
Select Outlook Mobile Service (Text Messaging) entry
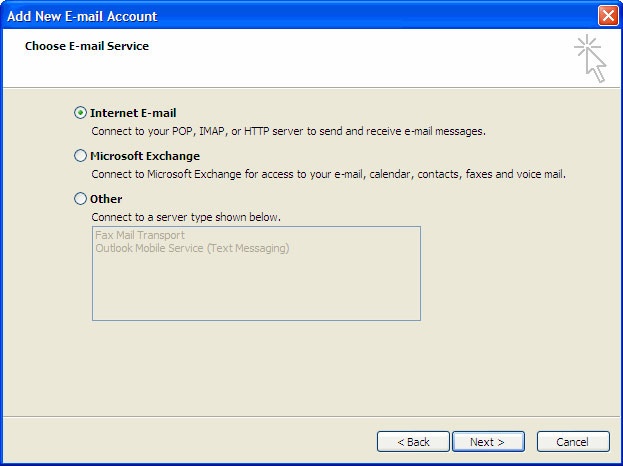click(x=192, y=248)
